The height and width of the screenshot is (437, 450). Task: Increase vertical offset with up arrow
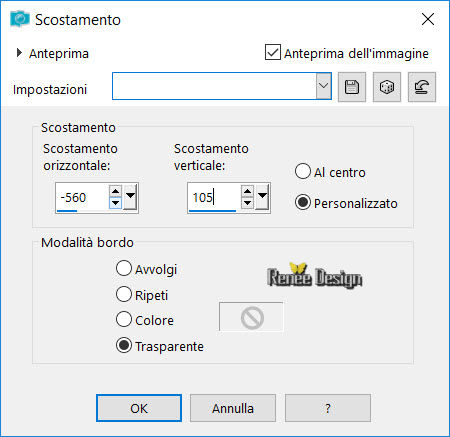(247, 191)
